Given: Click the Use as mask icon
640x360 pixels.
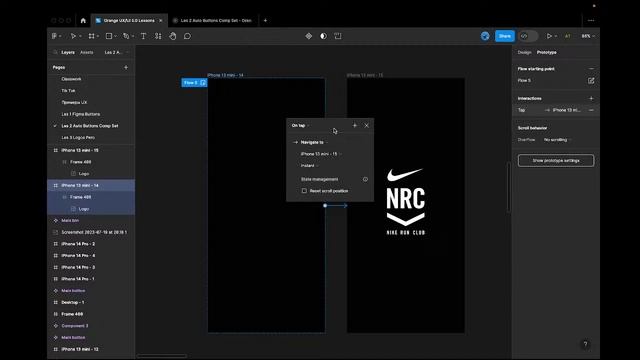Looking at the screenshot, I should point(323,36).
